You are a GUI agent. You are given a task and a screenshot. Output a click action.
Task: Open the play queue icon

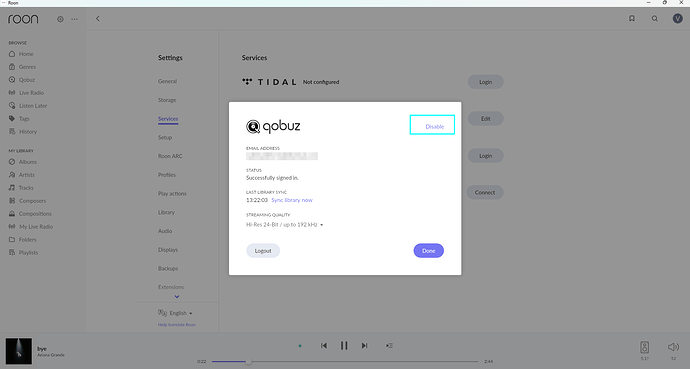click(x=389, y=346)
